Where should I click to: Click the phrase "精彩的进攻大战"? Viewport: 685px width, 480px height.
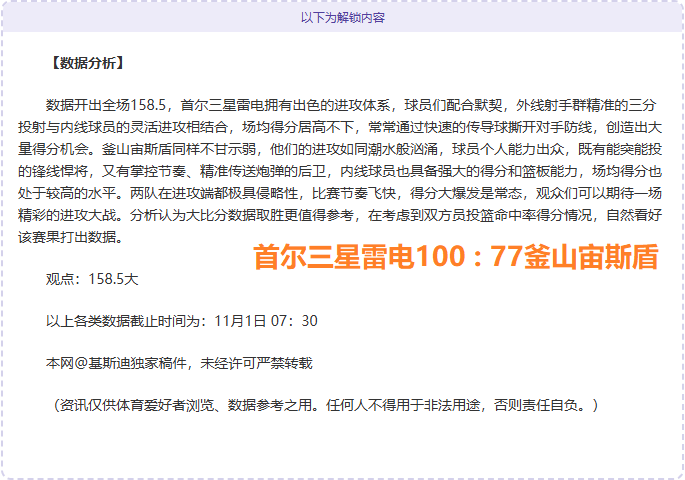click(69, 216)
